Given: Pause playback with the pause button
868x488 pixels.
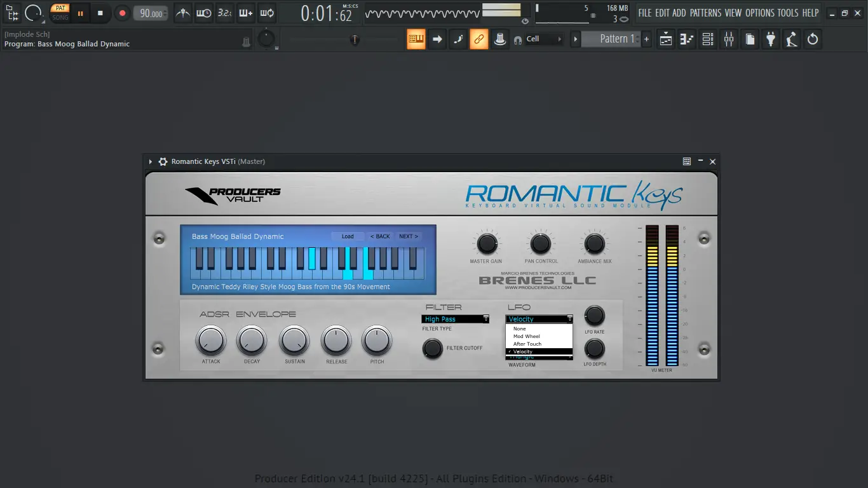Looking at the screenshot, I should click(x=80, y=13).
